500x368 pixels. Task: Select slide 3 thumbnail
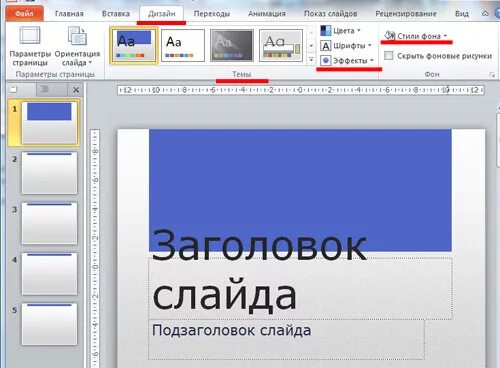[x=49, y=223]
